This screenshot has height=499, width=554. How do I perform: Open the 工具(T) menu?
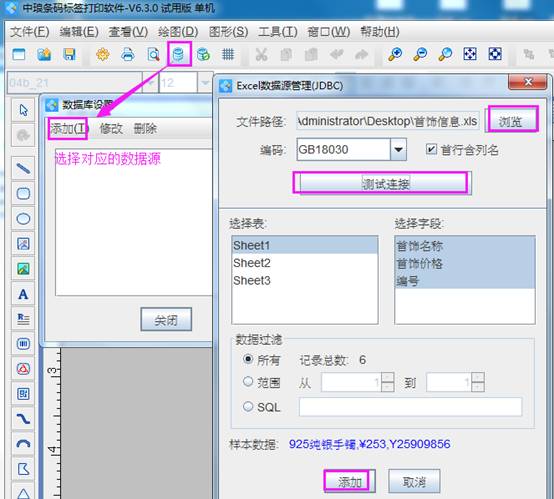point(278,32)
